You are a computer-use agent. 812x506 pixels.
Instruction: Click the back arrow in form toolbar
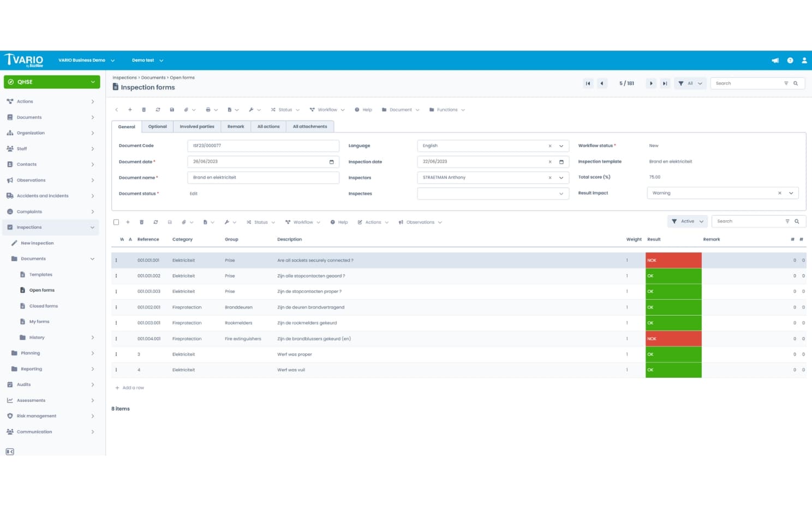click(117, 110)
